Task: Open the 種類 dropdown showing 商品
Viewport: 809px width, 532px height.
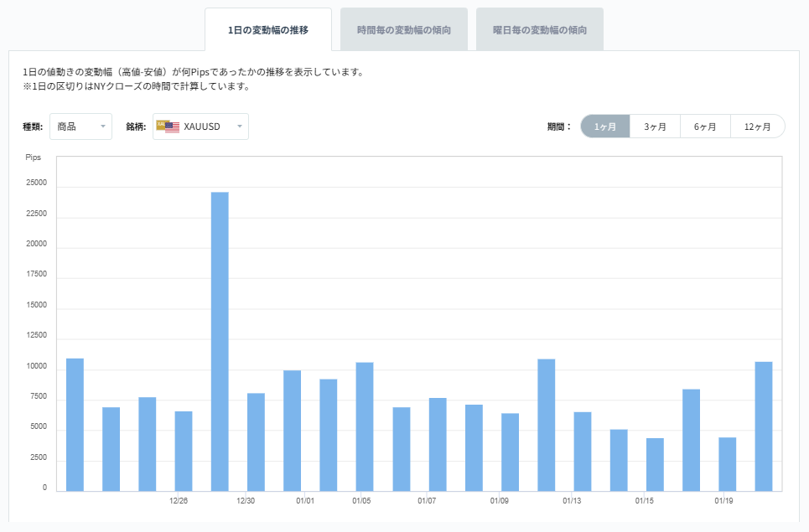Action: pos(80,126)
